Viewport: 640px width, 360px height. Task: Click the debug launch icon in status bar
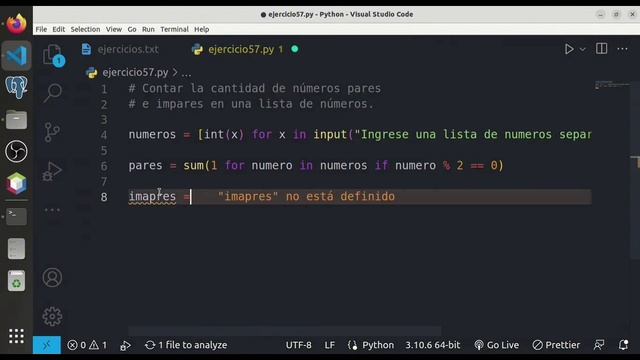[x=125, y=345]
